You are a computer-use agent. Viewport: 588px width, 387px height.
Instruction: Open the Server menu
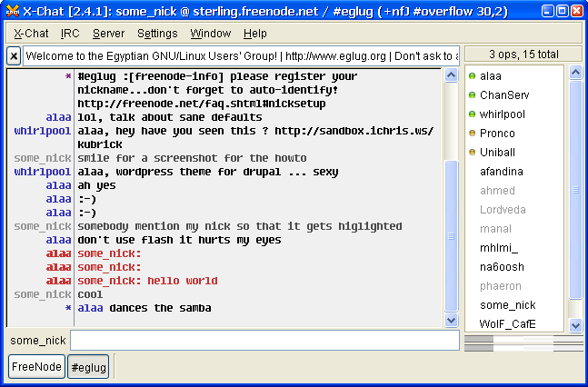coord(108,34)
